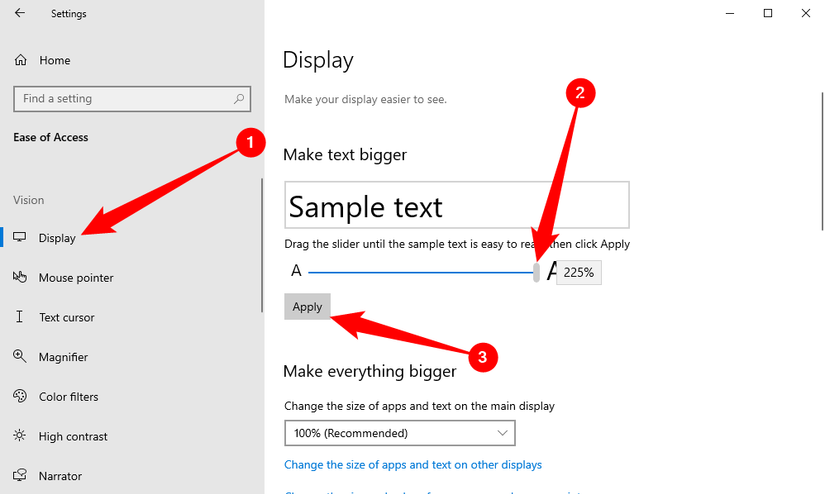825x494 pixels.
Task: Select the Color filters palette icon
Action: 19,396
